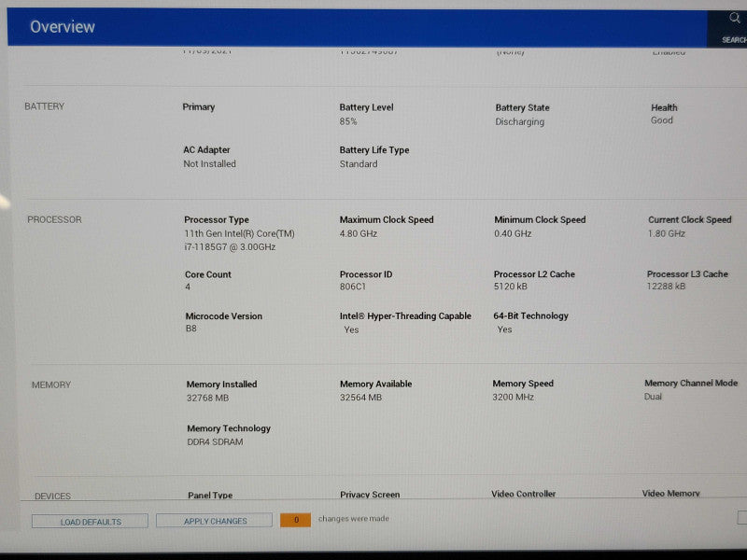
Task: Select the BATTERY section heading
Action: tap(44, 106)
